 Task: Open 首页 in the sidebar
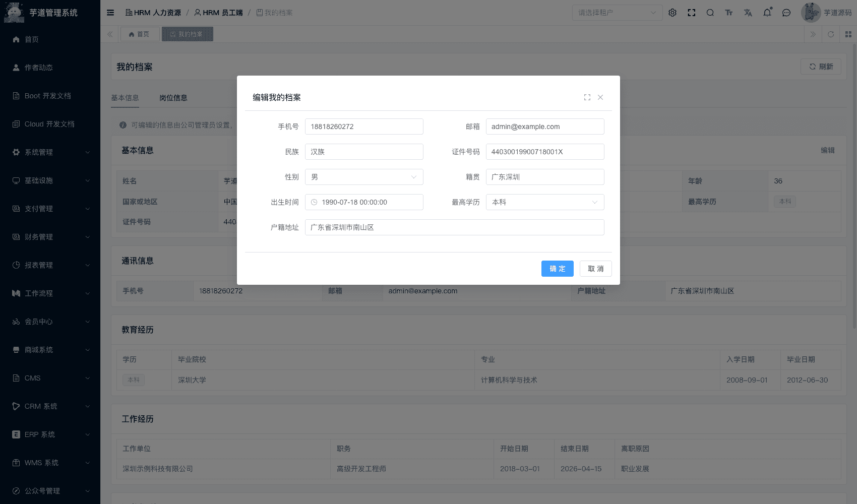50,39
